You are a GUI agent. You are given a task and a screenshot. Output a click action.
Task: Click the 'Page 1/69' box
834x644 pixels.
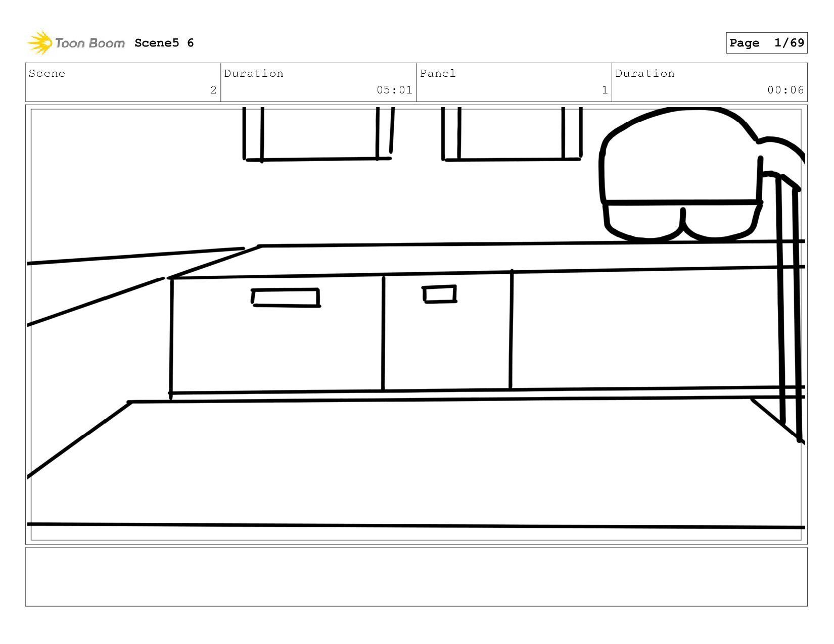(x=766, y=43)
